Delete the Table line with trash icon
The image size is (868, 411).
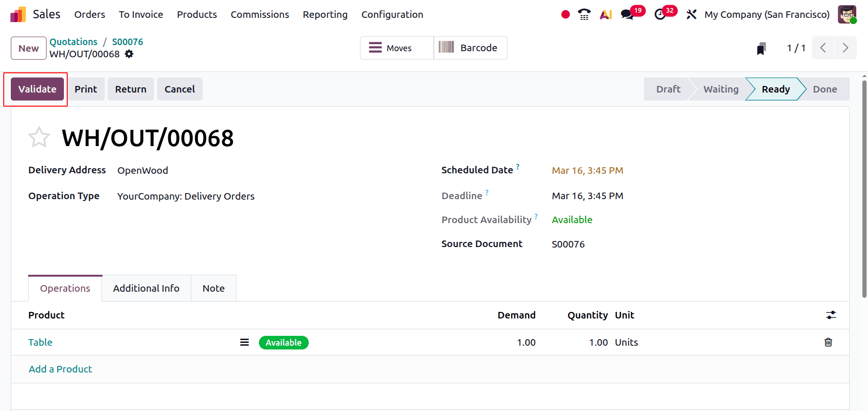(828, 342)
